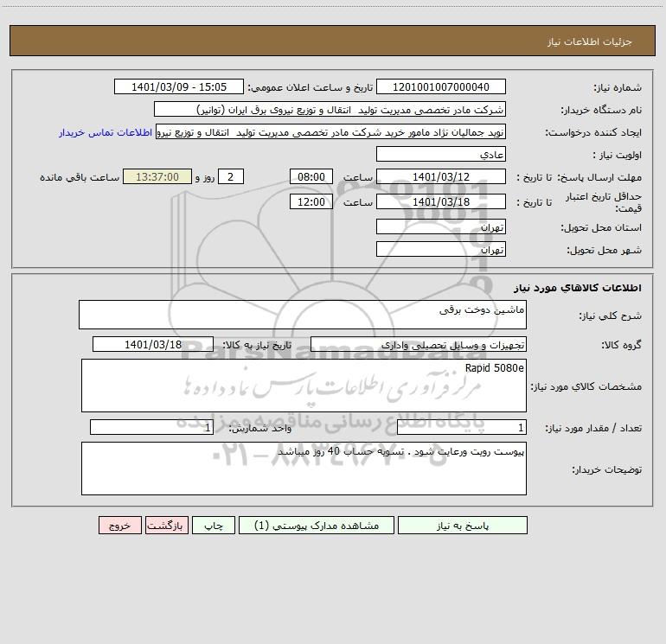This screenshot has width=666, height=644.
Task: Click the شهر محل تحویل field
Action: 441,249
